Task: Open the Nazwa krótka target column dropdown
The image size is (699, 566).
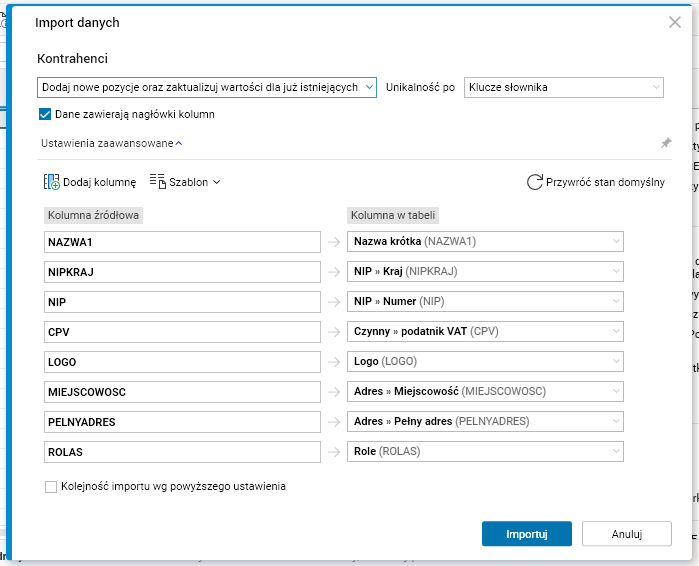Action: pyautogui.click(x=485, y=241)
